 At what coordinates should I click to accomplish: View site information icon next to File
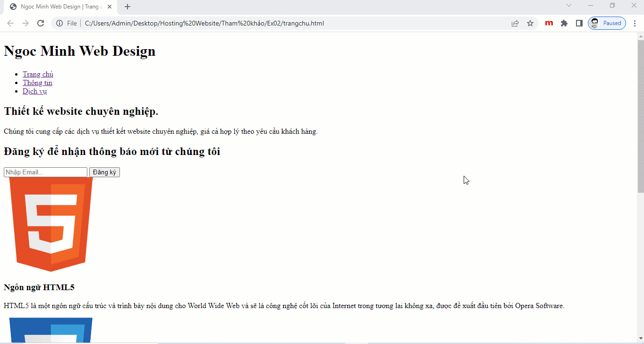coord(59,23)
